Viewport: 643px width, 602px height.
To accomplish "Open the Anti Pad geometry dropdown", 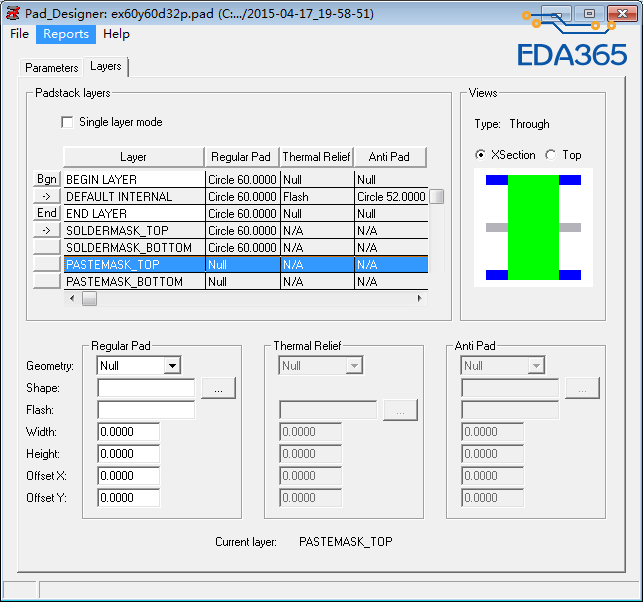I will coord(536,365).
